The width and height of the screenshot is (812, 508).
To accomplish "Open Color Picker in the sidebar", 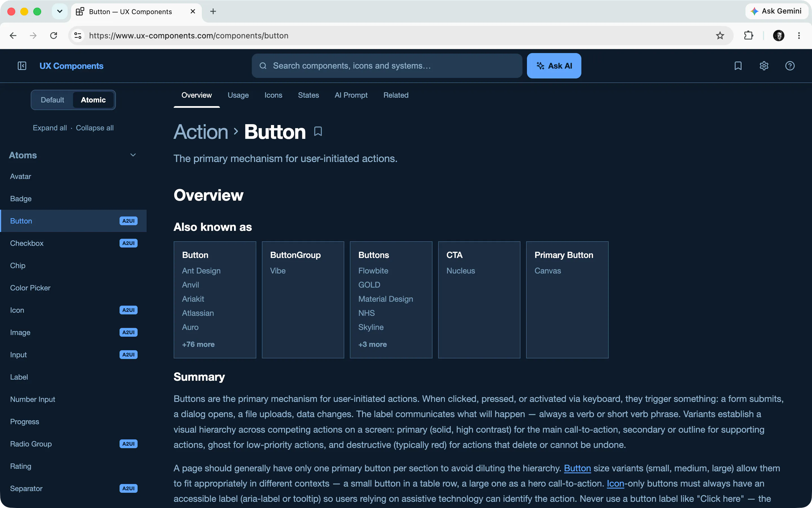I will click(73, 288).
